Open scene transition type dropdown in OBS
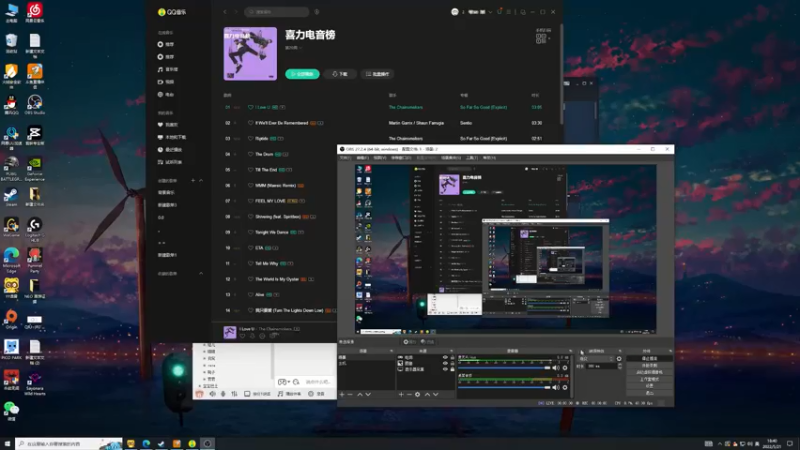 596,359
